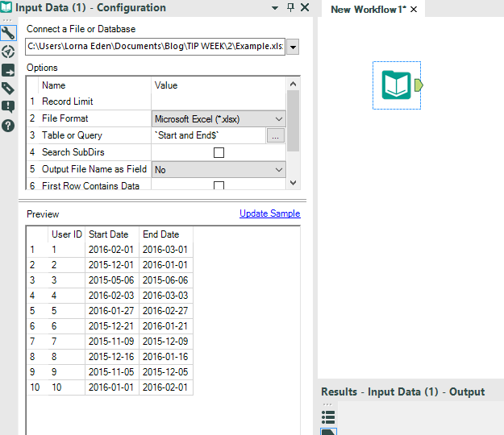Screen dimensions: 504x435
Task: Close the New Workflow1 tab
Action: 414,10
